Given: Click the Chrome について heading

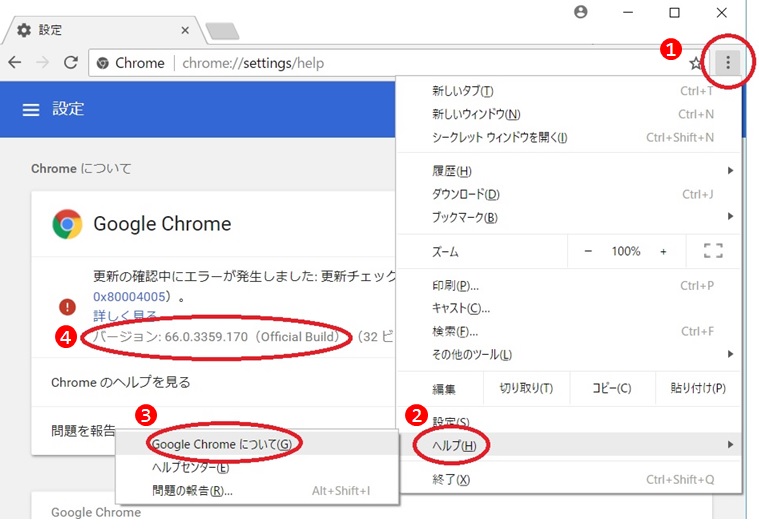Looking at the screenshot, I should click(x=81, y=168).
